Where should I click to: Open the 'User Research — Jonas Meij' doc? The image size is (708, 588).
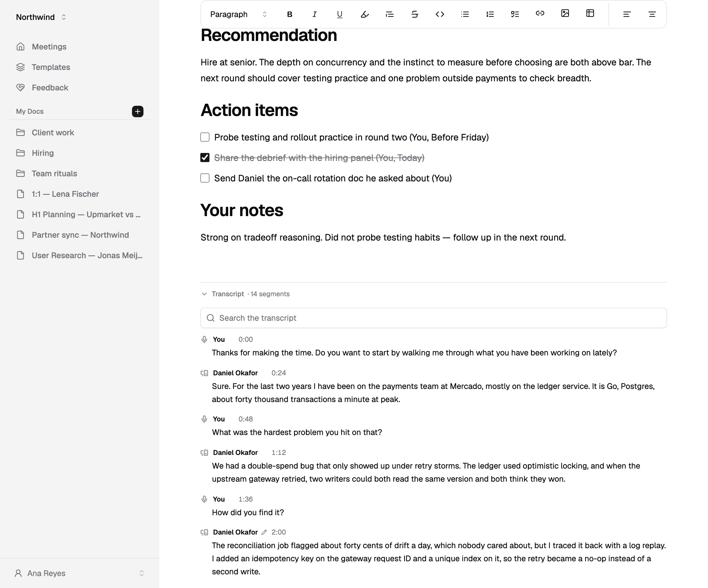click(80, 255)
